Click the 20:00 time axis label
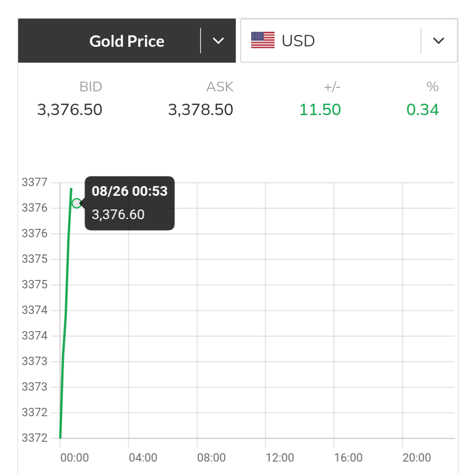 coord(416,458)
